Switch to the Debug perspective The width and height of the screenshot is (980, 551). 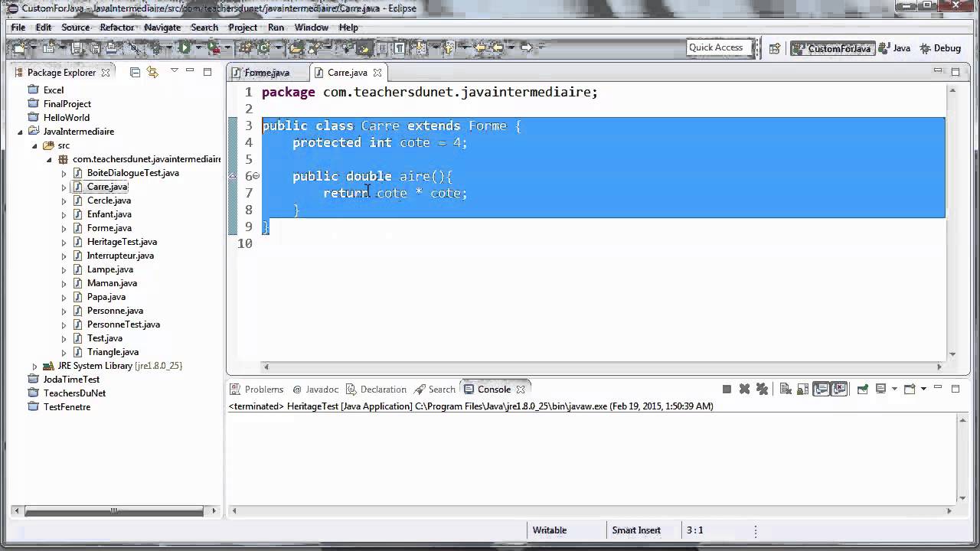point(940,48)
